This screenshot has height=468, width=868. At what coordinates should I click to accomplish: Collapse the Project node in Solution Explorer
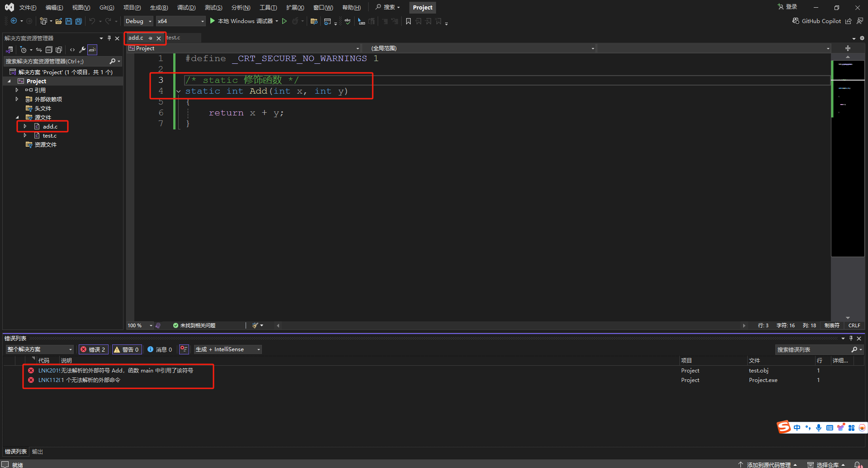click(9, 81)
